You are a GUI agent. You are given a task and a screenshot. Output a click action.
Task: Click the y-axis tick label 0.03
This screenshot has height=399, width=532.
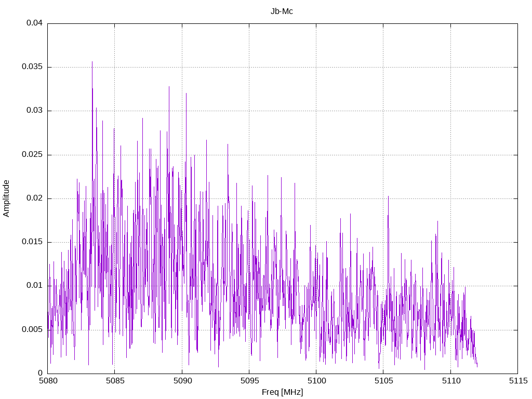pyautogui.click(x=35, y=111)
